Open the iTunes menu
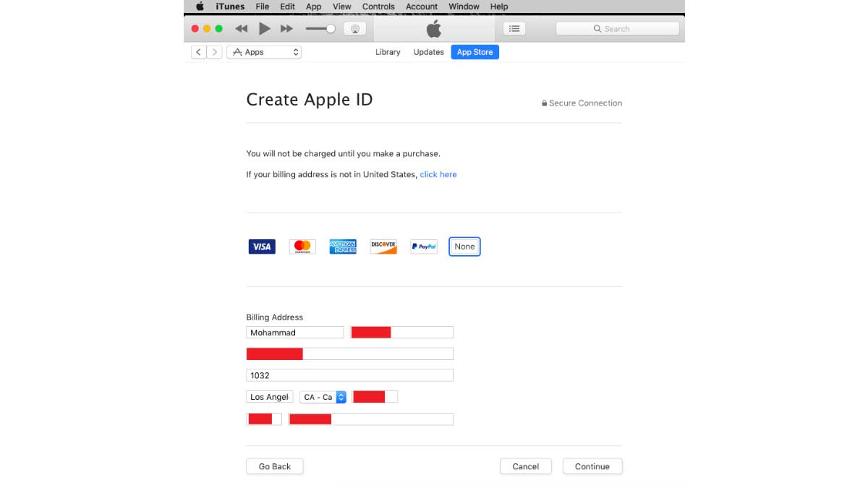The width and height of the screenshot is (868, 488). (x=230, y=7)
